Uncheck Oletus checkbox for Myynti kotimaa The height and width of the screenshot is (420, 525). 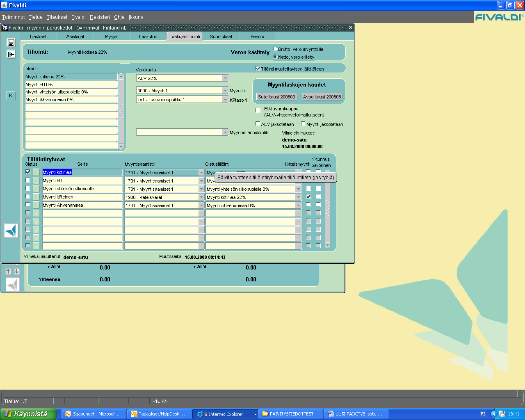click(28, 172)
